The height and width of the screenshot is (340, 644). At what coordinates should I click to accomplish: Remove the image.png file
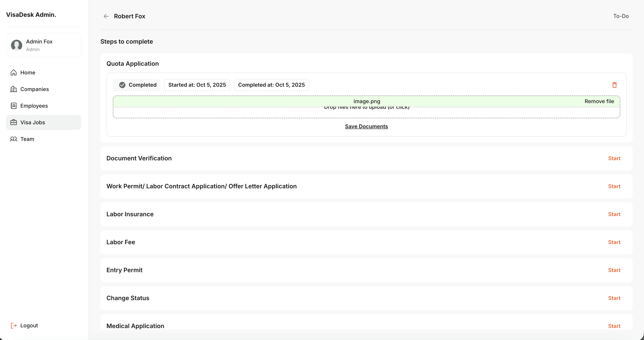pyautogui.click(x=599, y=101)
